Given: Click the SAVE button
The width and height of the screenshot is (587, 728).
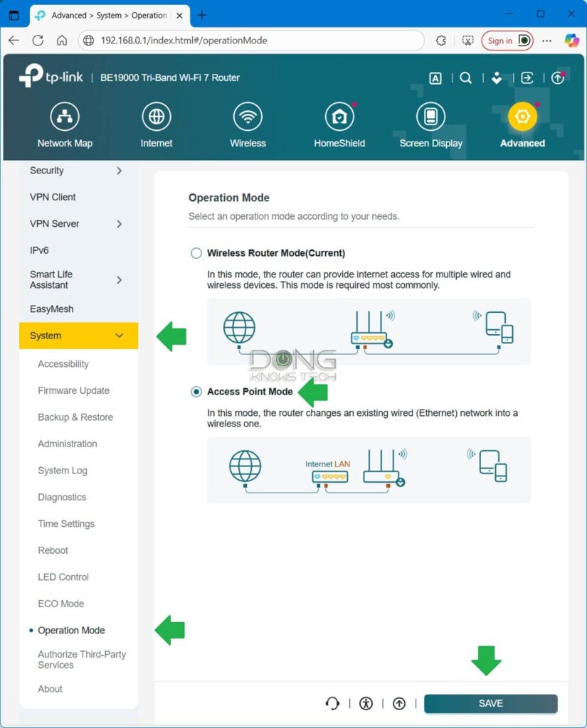Looking at the screenshot, I should [490, 703].
